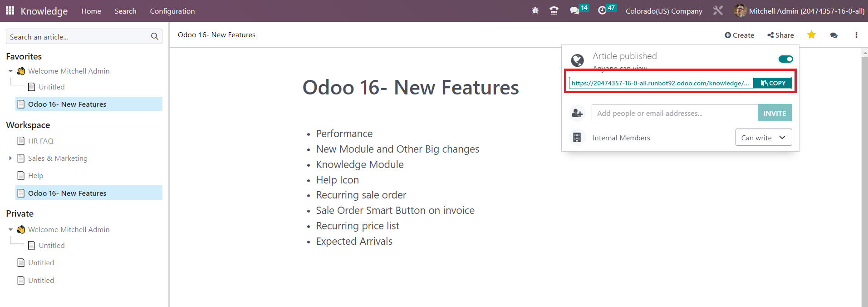Open the HR FAQ article in Workspace
868x307 pixels.
click(x=41, y=141)
